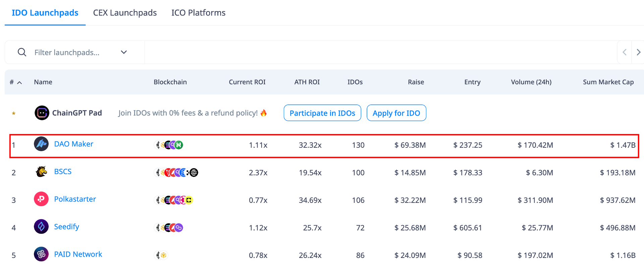
Task: Sort by Sum Market Cap header
Action: [608, 82]
